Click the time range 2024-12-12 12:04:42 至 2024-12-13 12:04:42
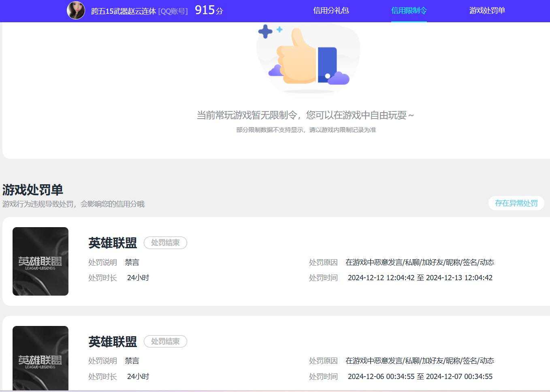This screenshot has height=392, width=550. [420, 278]
